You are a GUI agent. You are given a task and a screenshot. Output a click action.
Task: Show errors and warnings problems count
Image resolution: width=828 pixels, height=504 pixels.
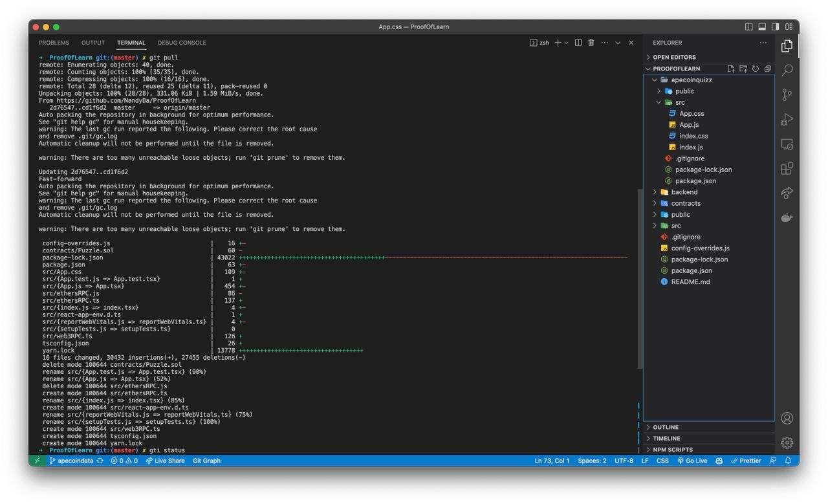tap(124, 461)
